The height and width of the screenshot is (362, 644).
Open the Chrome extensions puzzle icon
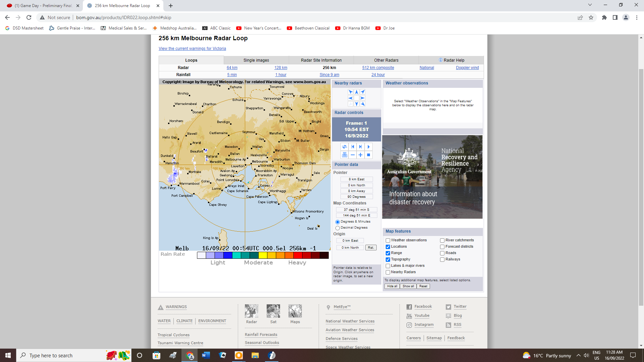(x=604, y=17)
